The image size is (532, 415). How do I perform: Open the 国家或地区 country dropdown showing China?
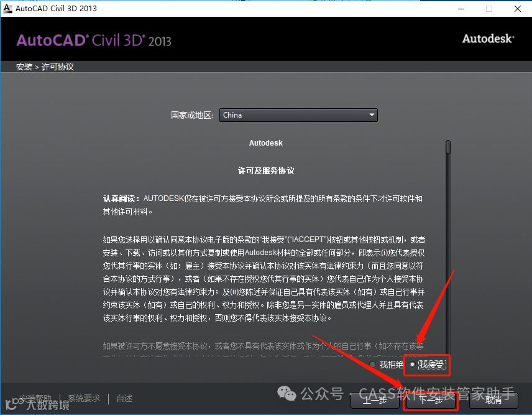298,115
